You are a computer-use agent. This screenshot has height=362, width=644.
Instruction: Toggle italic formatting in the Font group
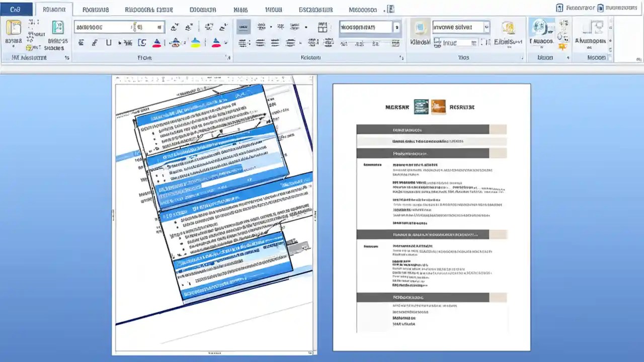click(x=95, y=43)
